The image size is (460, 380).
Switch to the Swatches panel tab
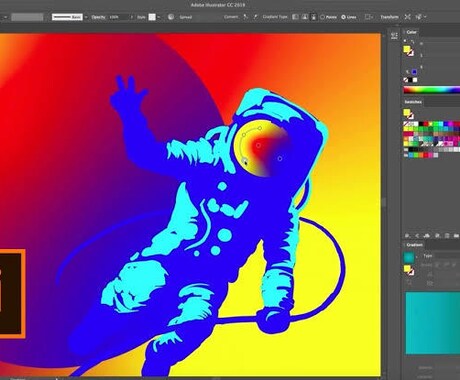coord(413,102)
